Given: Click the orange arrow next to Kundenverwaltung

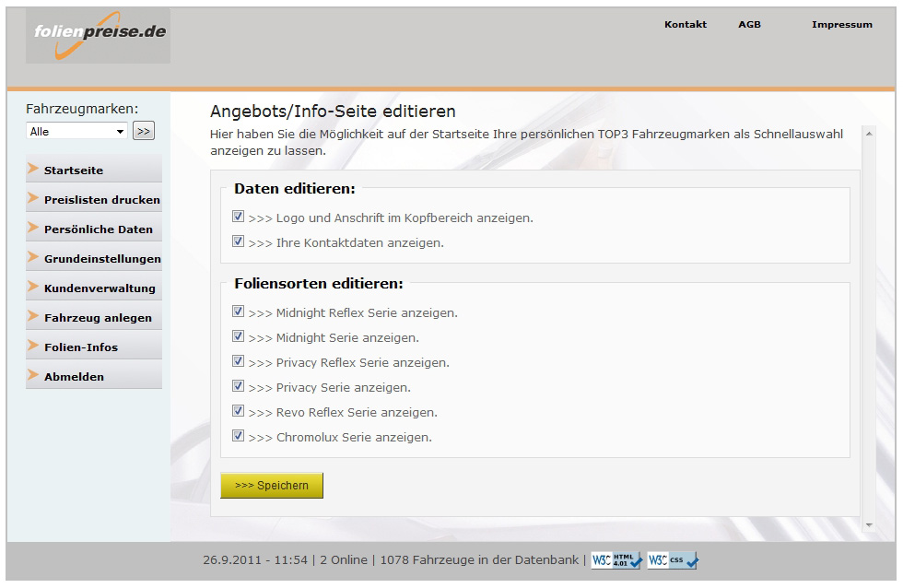Looking at the screenshot, I should pyautogui.click(x=33, y=287).
